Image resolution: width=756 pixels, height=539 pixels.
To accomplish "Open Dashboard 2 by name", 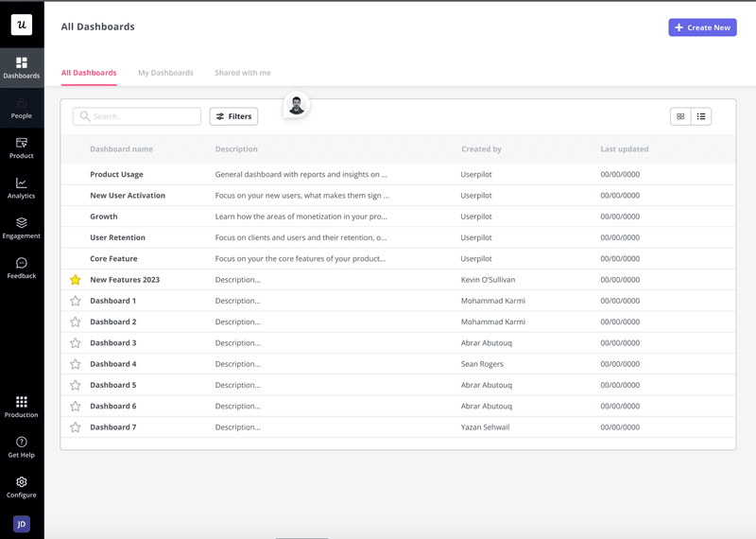I will pyautogui.click(x=112, y=322).
